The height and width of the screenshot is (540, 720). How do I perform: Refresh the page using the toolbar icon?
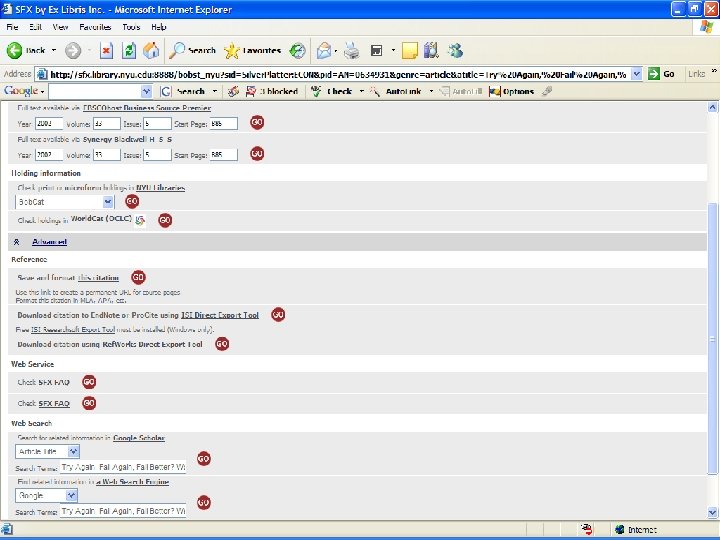coord(129,51)
